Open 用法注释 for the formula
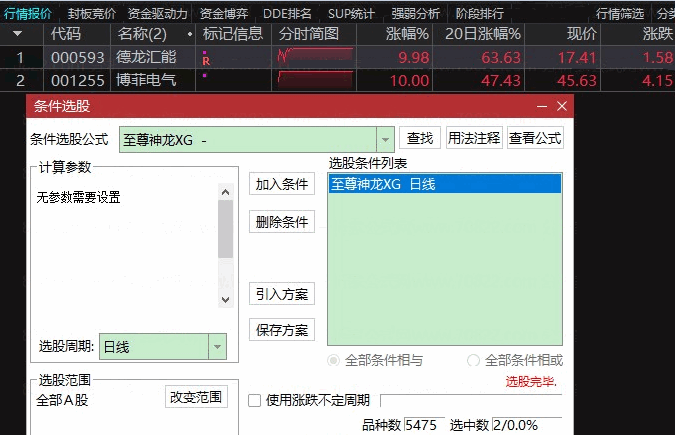This screenshot has width=675, height=435. (474, 138)
